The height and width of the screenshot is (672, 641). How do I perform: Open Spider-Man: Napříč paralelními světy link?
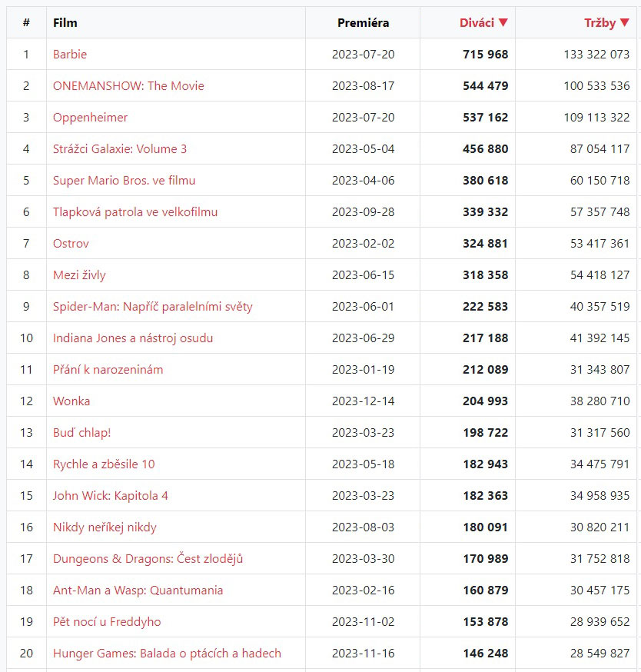(x=153, y=307)
